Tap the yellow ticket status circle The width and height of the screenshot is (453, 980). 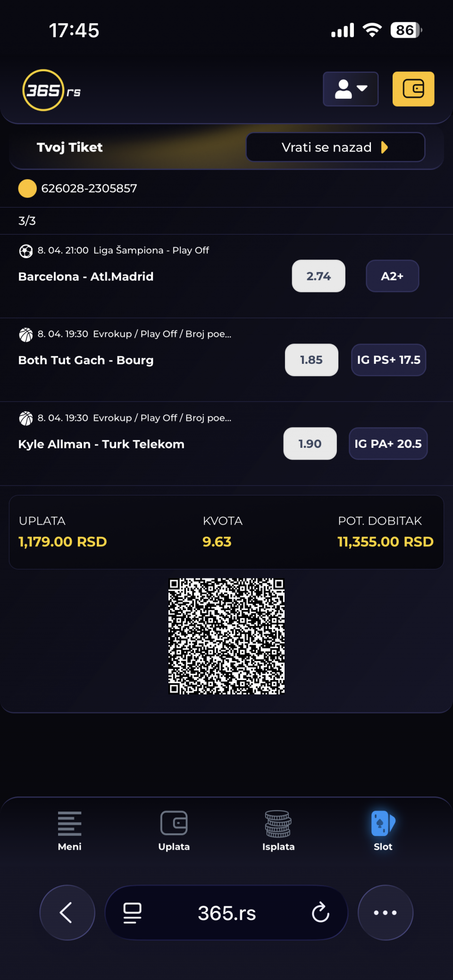pyautogui.click(x=27, y=188)
